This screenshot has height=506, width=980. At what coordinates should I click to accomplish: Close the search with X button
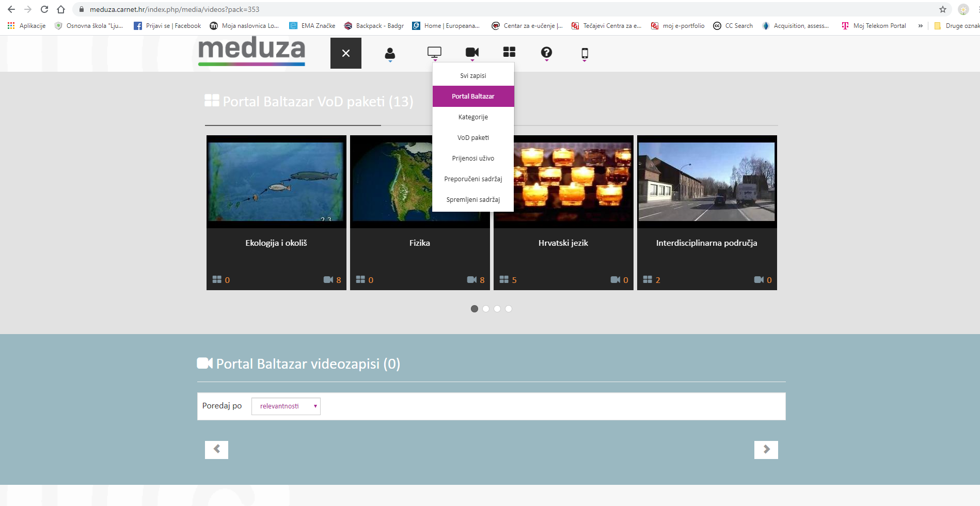(346, 53)
